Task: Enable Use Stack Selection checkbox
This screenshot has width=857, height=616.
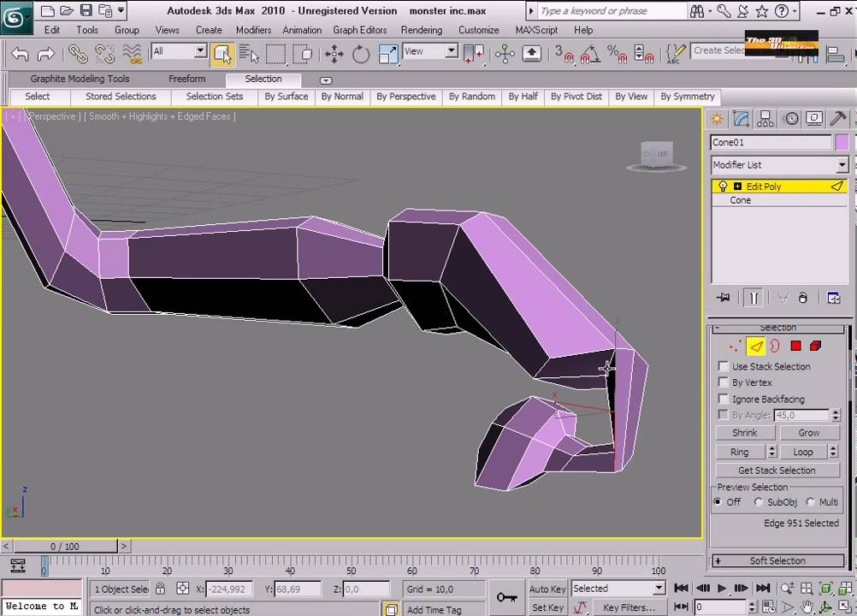Action: click(724, 367)
